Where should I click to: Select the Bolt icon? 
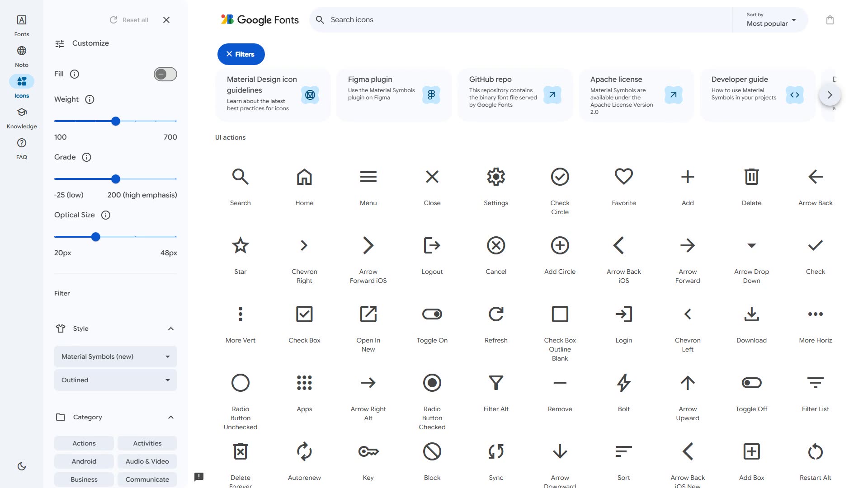pyautogui.click(x=624, y=383)
